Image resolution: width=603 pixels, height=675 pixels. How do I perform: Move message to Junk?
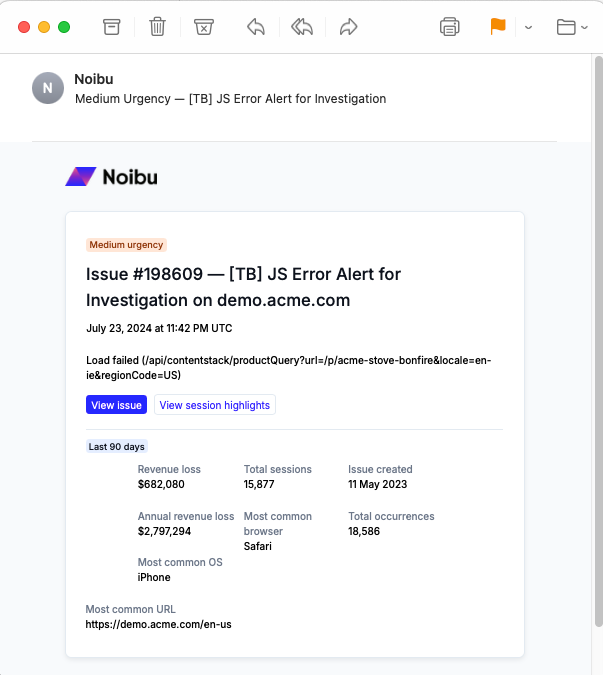point(203,27)
